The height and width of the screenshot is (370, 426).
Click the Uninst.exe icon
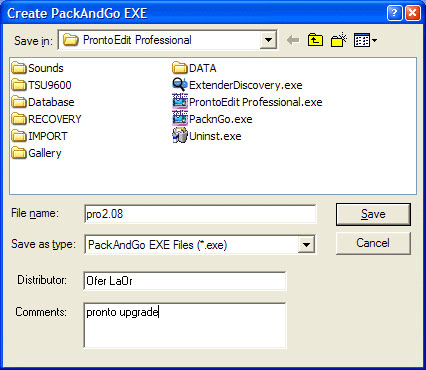tap(180, 136)
